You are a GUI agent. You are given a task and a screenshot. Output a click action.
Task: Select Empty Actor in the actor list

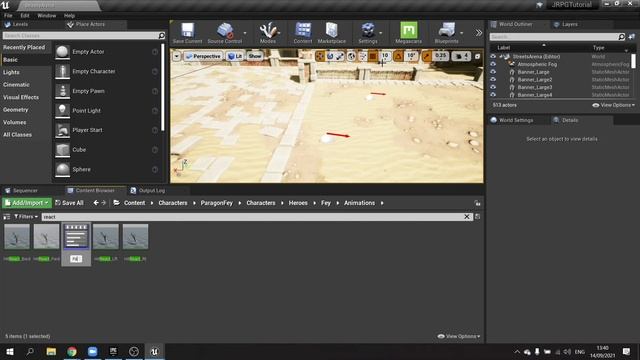coord(107,52)
